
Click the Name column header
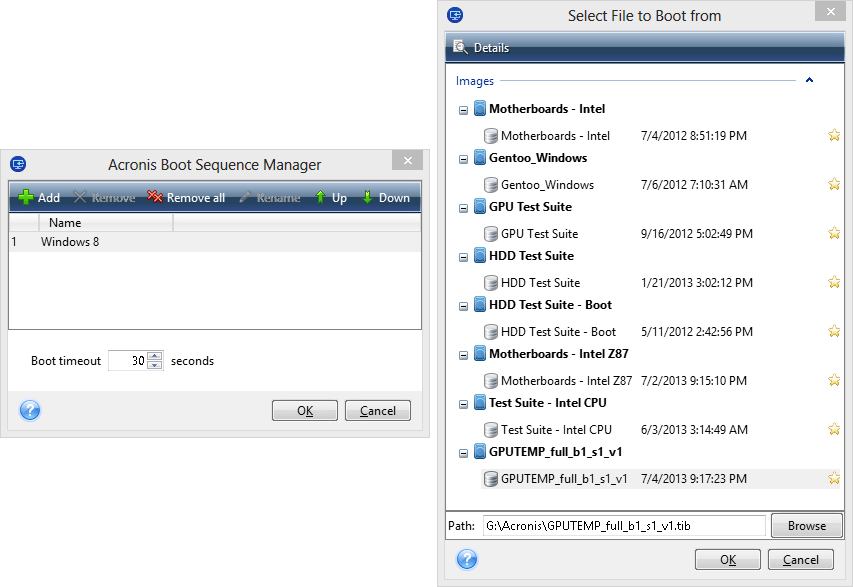pyautogui.click(x=106, y=223)
